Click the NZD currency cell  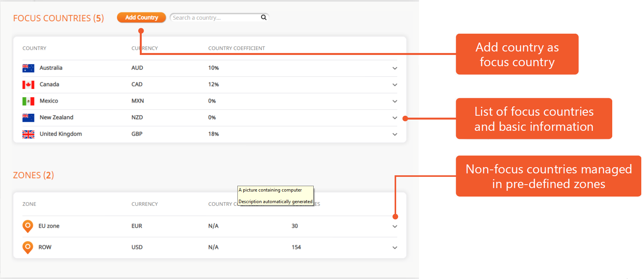[137, 117]
